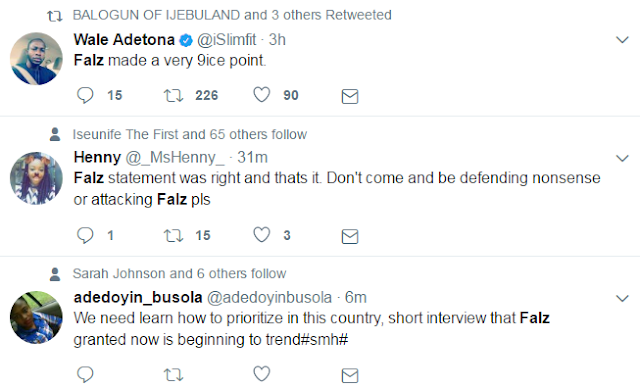Open the dropdown arrow on Wale Adetona's tweet

coord(622,40)
